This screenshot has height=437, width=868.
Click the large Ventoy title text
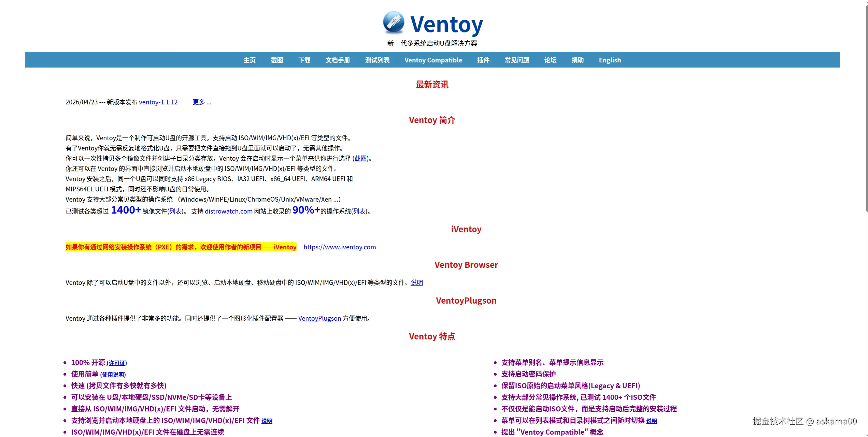pos(446,25)
